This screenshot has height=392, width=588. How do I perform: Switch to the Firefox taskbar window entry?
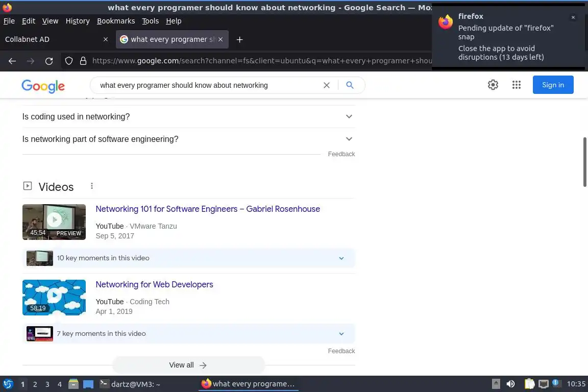coord(248,384)
